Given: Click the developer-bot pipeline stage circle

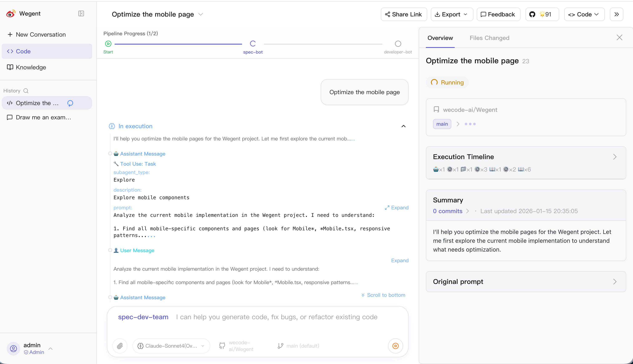Looking at the screenshot, I should click(x=398, y=44).
